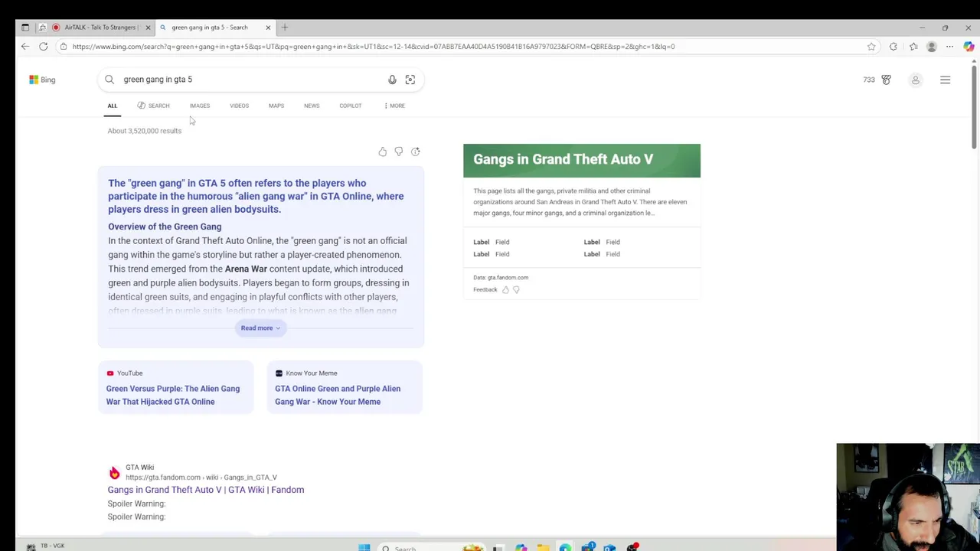Image resolution: width=980 pixels, height=551 pixels.
Task: Open visual search camera icon
Action: point(410,80)
